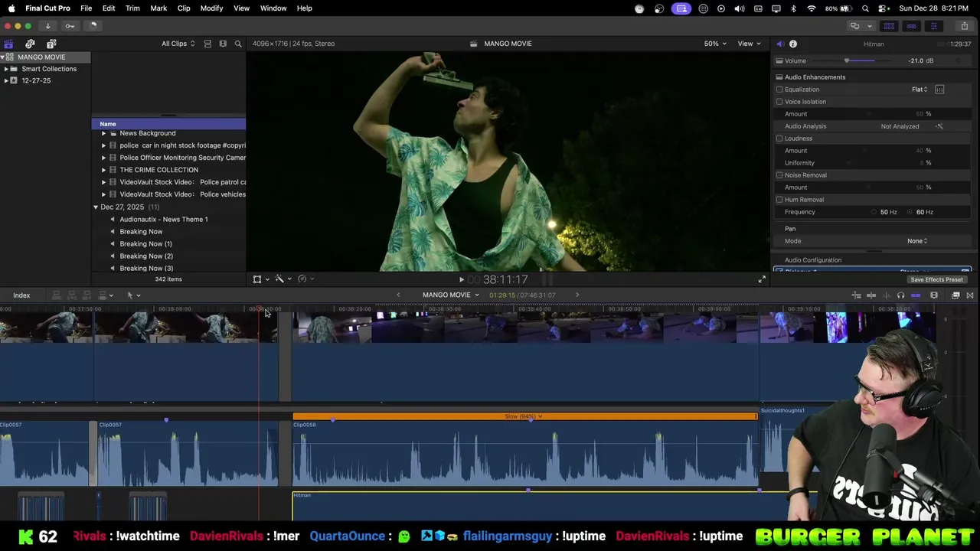Open the MANGO MOVIE project dropdown in timeline
The height and width of the screenshot is (551, 980).
pyautogui.click(x=450, y=295)
